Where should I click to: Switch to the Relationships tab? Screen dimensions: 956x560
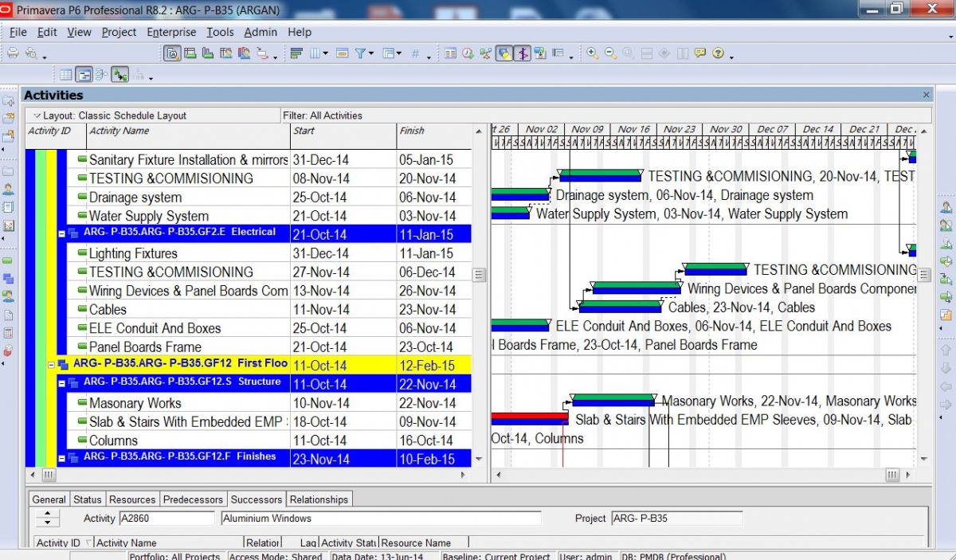pos(319,499)
